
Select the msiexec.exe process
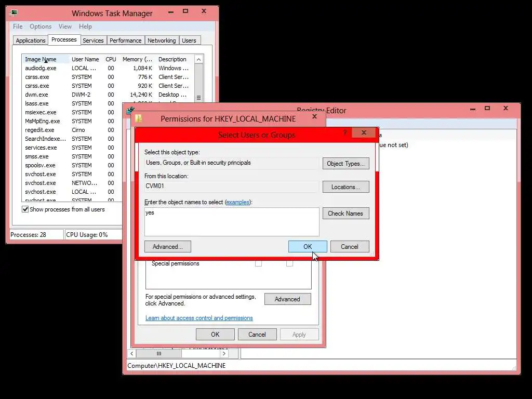tap(41, 112)
